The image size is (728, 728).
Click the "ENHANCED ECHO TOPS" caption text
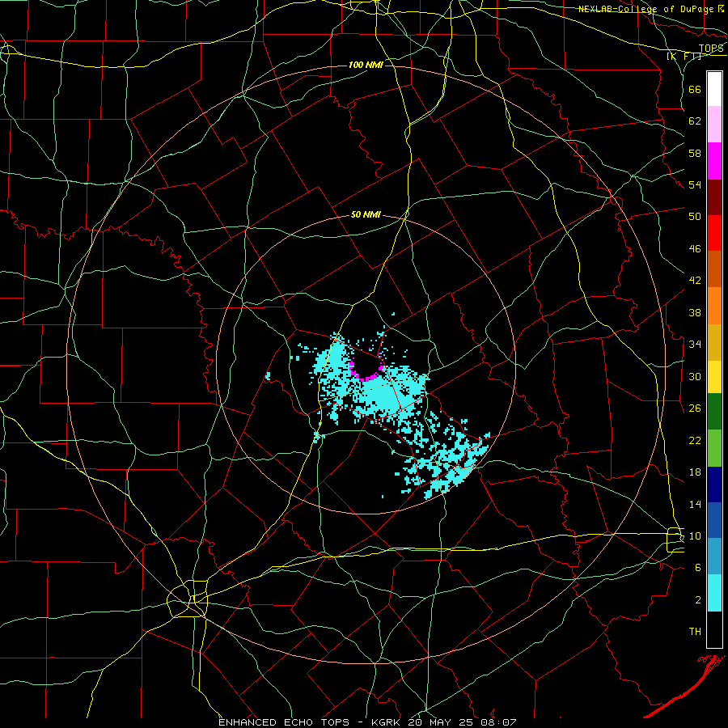(x=284, y=722)
